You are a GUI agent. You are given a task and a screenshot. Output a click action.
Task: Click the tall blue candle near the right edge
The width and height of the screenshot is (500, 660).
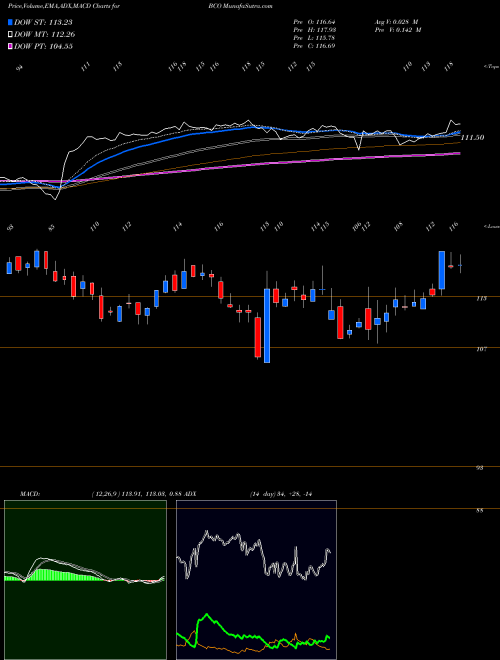[x=442, y=270]
